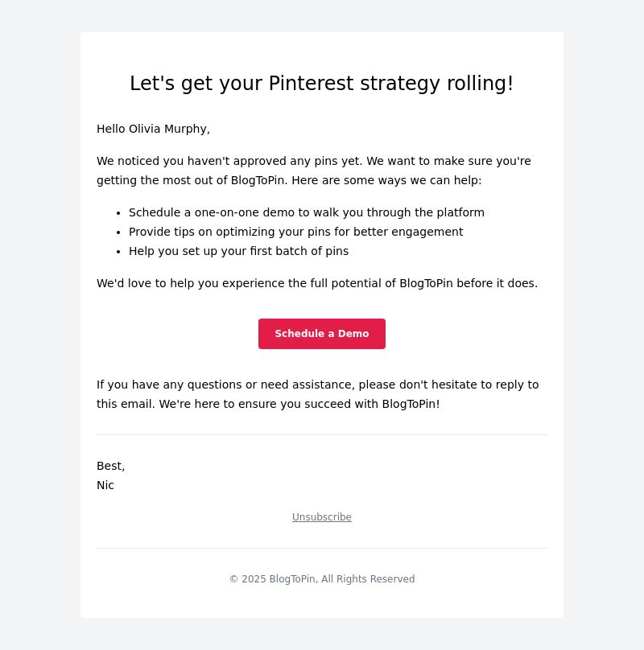Screen dimensions: 644x650
Task: Click the questions or need assistance paragraph
Action: click(x=317, y=394)
